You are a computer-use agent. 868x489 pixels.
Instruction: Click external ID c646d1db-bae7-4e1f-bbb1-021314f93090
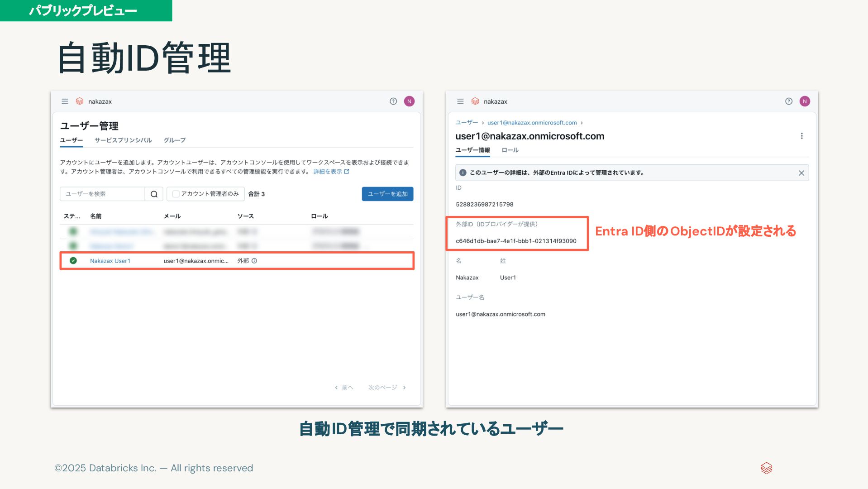[x=516, y=241]
